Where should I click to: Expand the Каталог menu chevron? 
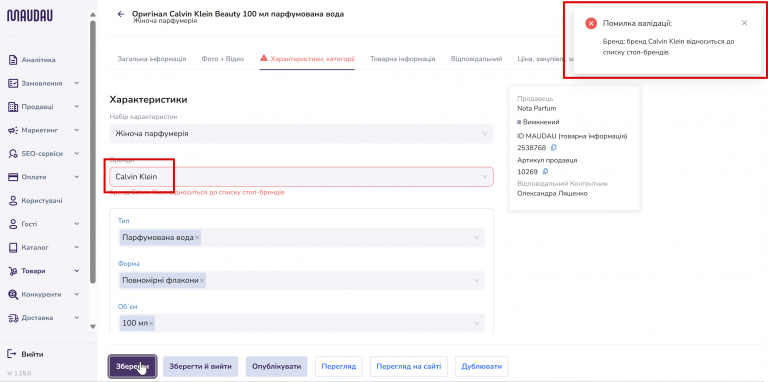coord(76,247)
